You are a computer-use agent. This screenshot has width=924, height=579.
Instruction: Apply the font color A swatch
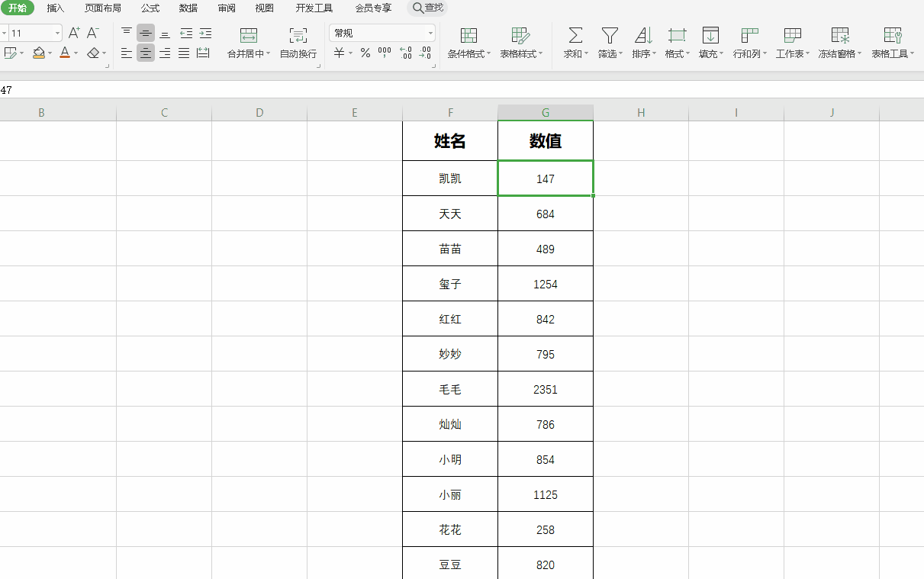point(65,53)
